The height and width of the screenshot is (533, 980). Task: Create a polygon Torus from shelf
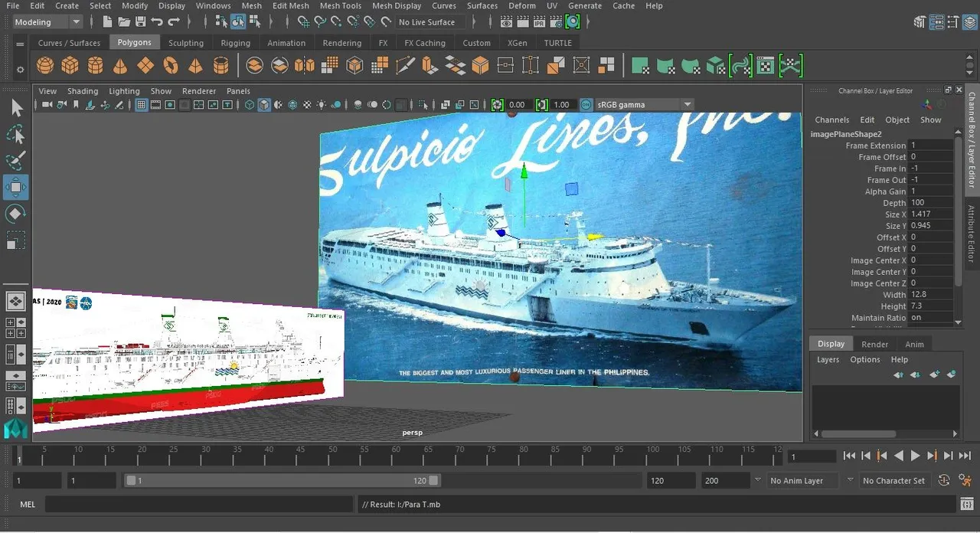(171, 66)
